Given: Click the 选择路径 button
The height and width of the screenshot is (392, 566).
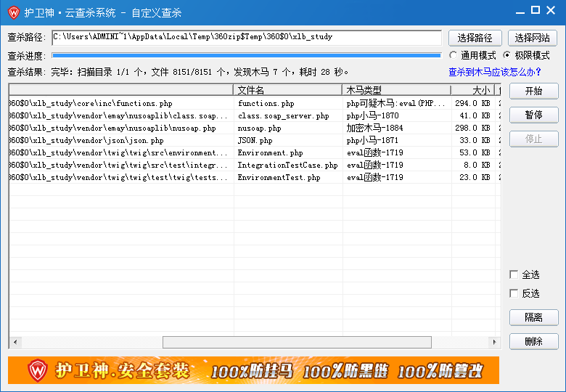Looking at the screenshot, I should pyautogui.click(x=475, y=38).
